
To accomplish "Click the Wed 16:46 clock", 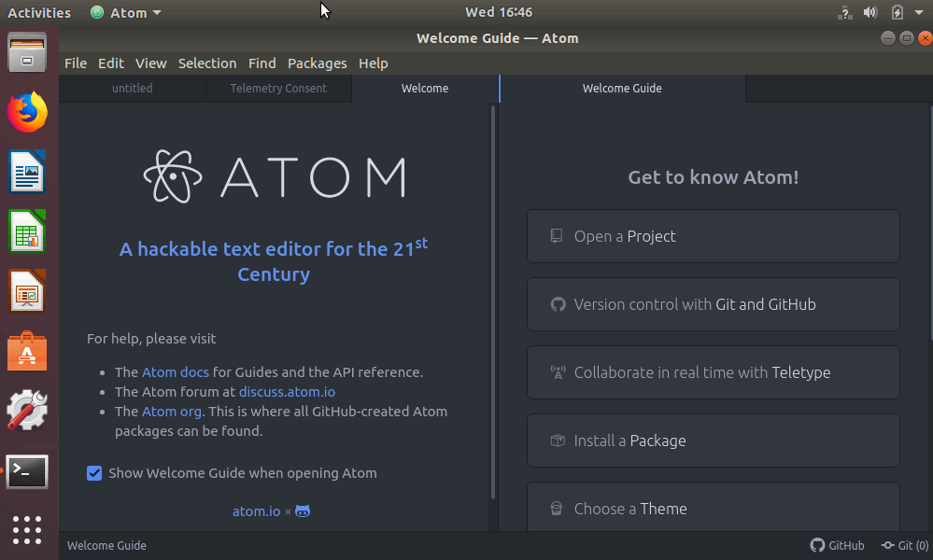I will click(499, 12).
